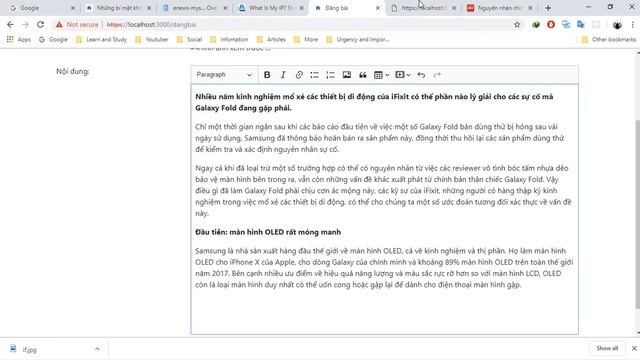Click the Not secure warning indicator
The height and width of the screenshot is (360, 640).
(x=77, y=24)
